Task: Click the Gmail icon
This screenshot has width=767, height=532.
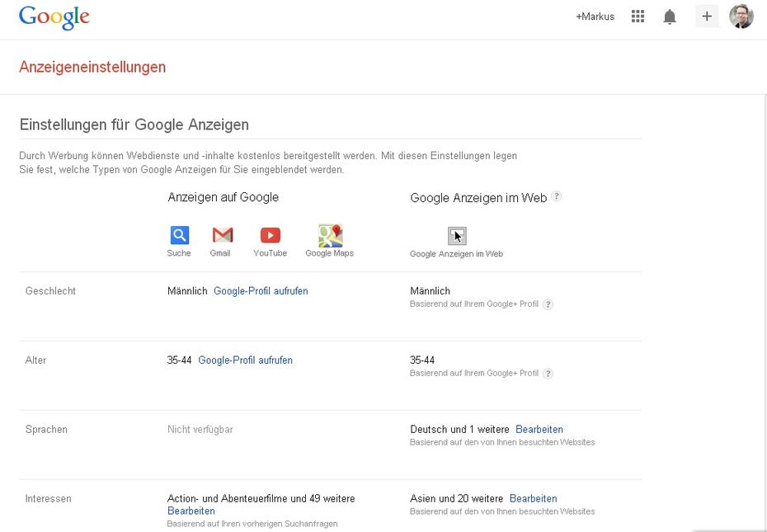Action: coord(223,235)
